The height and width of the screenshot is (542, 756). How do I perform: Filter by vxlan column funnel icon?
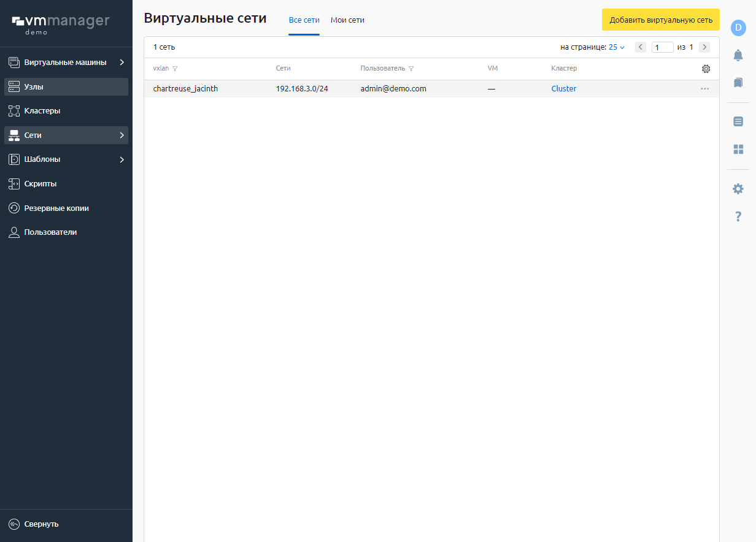click(175, 69)
